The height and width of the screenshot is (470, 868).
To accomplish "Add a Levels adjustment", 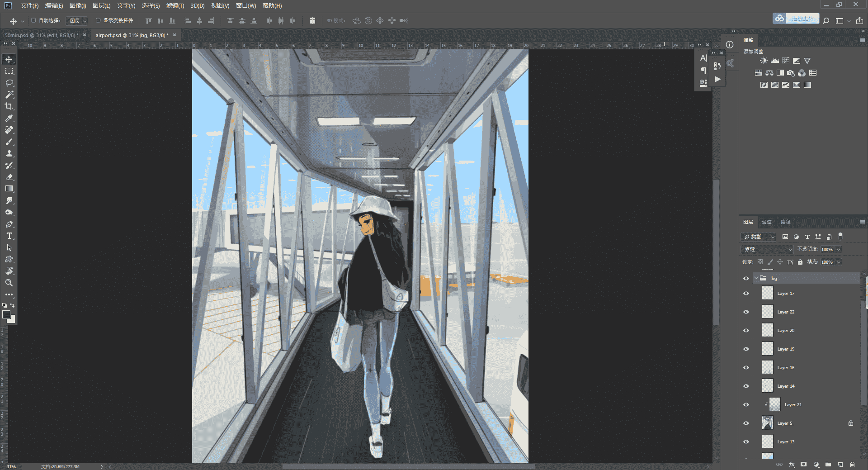I will click(x=775, y=61).
